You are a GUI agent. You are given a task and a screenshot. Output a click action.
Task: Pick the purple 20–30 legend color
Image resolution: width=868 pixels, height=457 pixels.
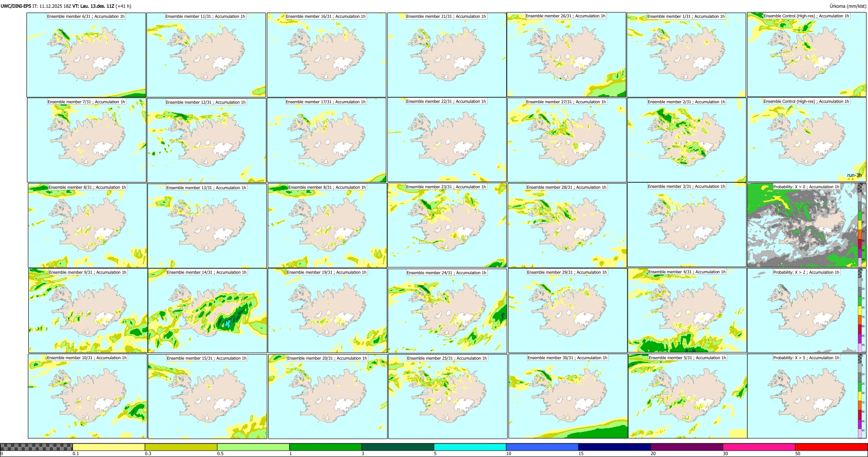click(x=687, y=447)
